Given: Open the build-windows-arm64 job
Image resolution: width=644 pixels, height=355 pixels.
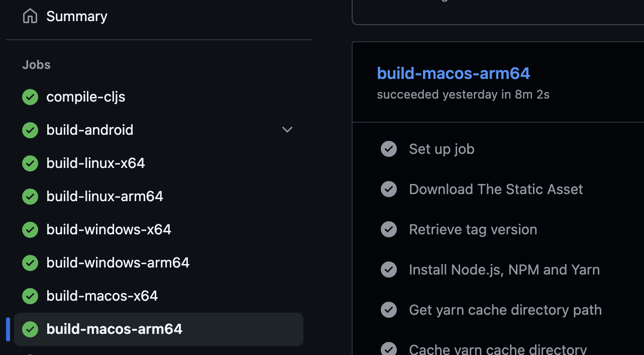Looking at the screenshot, I should click(118, 262).
